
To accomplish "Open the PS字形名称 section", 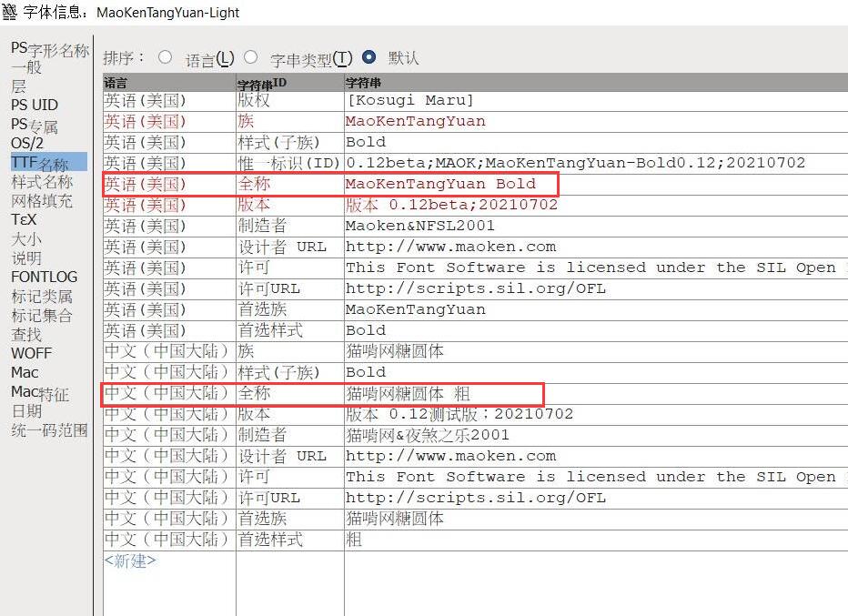I will tap(50, 49).
